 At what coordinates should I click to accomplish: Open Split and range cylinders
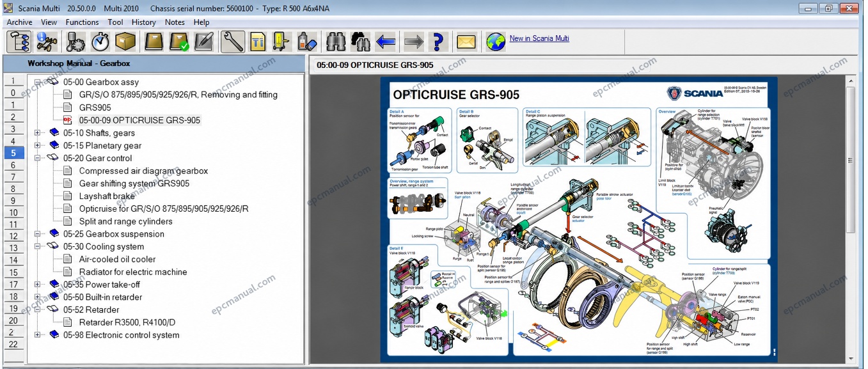125,221
